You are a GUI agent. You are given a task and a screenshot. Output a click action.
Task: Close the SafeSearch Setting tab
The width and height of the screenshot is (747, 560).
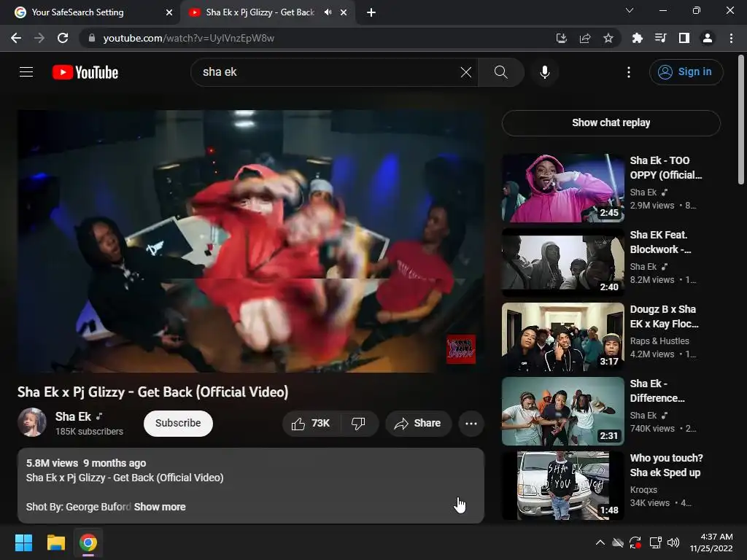[169, 12]
